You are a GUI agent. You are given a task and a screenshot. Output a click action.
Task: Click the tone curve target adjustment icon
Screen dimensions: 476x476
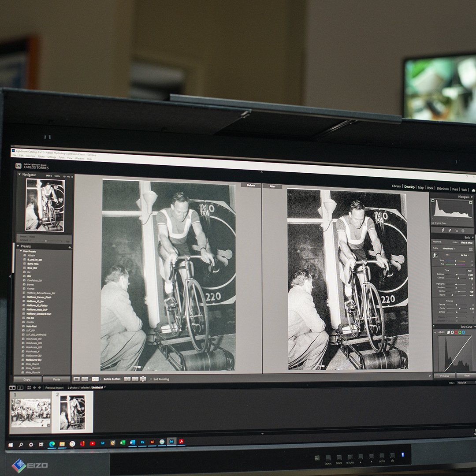point(435,332)
